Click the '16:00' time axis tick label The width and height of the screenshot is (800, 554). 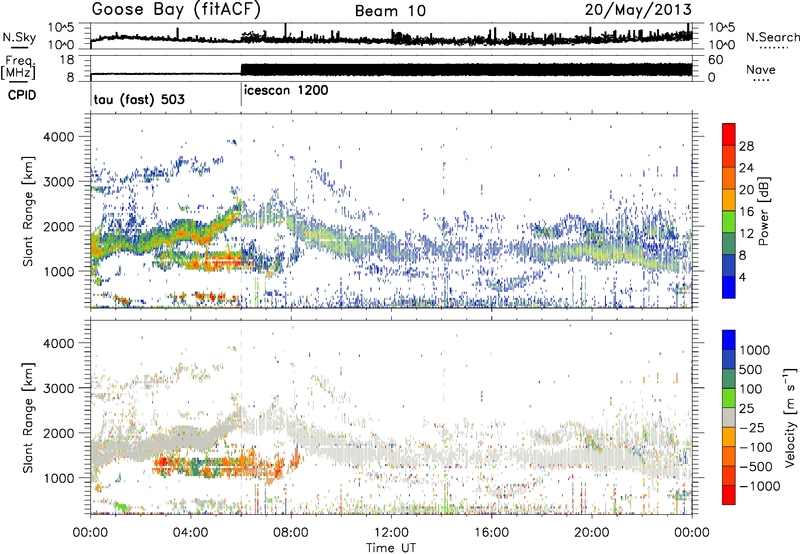point(491,533)
